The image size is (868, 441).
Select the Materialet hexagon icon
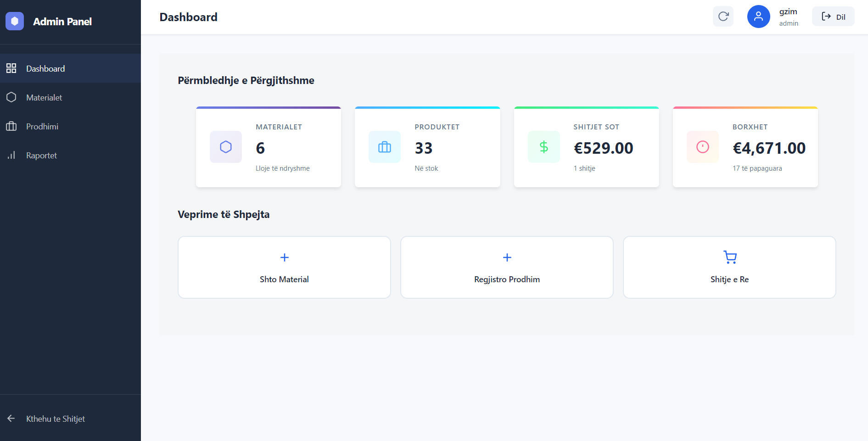pos(11,97)
